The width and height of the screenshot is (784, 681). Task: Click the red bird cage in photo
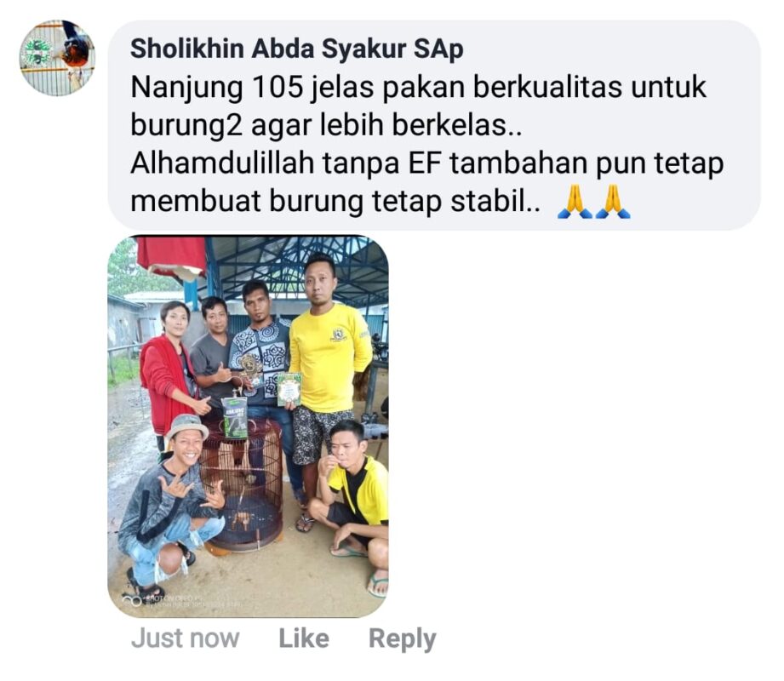pyautogui.click(x=242, y=485)
